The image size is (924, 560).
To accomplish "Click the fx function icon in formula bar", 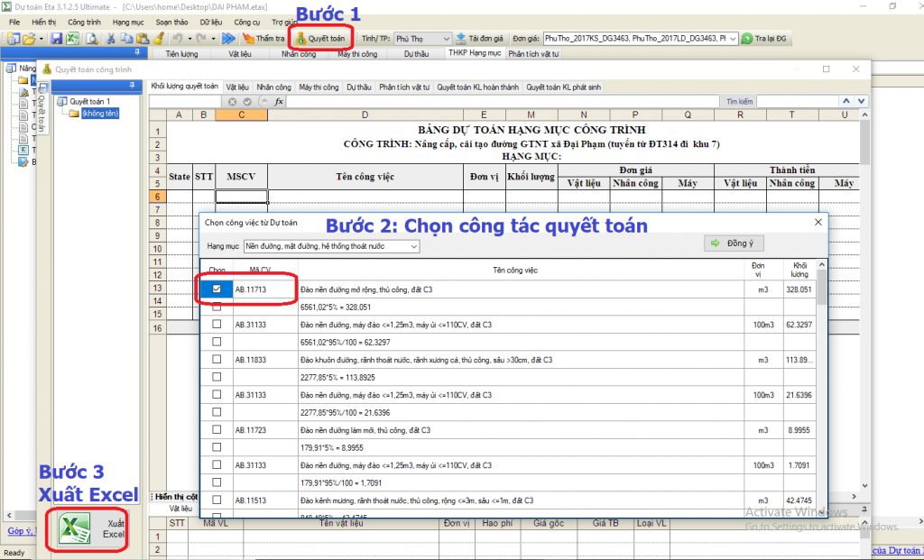I will click(279, 102).
